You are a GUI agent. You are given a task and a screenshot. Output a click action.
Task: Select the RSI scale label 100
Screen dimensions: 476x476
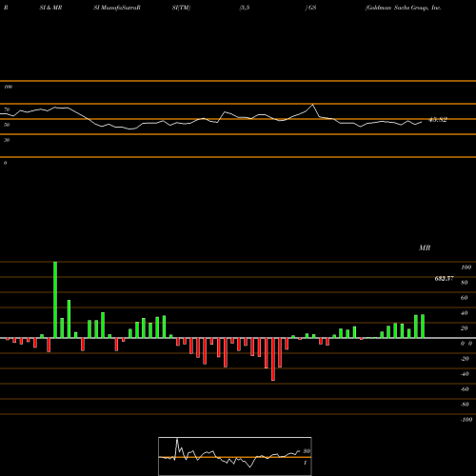(x=8, y=87)
